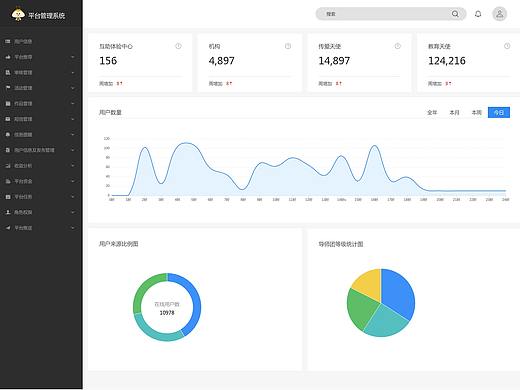Switch the user chart to 全年
This screenshot has height=390, width=520.
[x=432, y=112]
